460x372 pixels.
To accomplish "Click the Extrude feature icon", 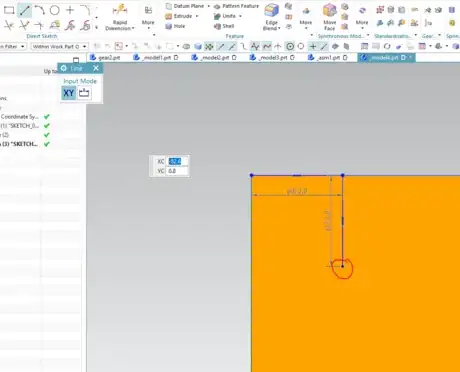I will [169, 16].
